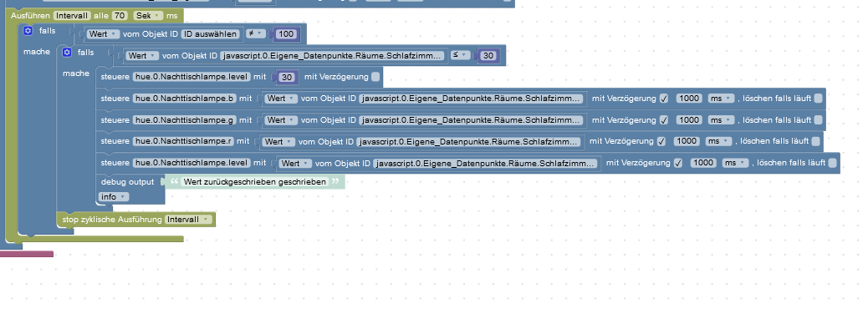The width and height of the screenshot is (868, 309).
Task: Open gear settings on outer falls block
Action: click(x=28, y=31)
